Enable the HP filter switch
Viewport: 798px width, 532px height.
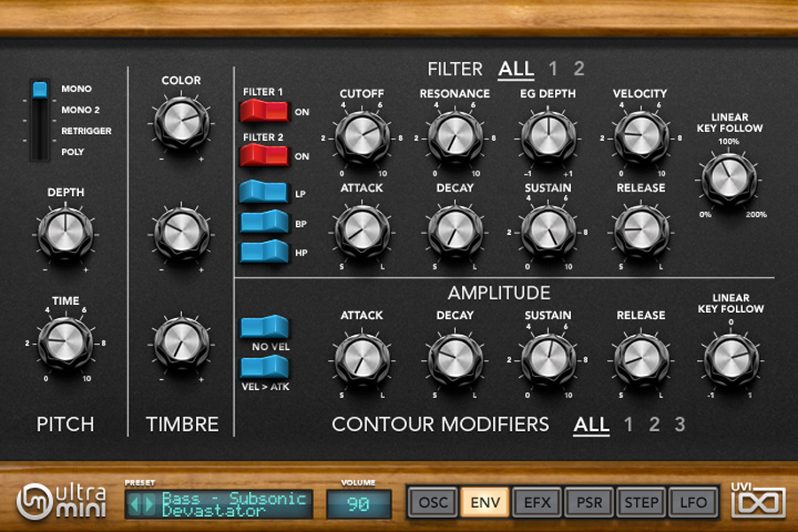point(264,252)
